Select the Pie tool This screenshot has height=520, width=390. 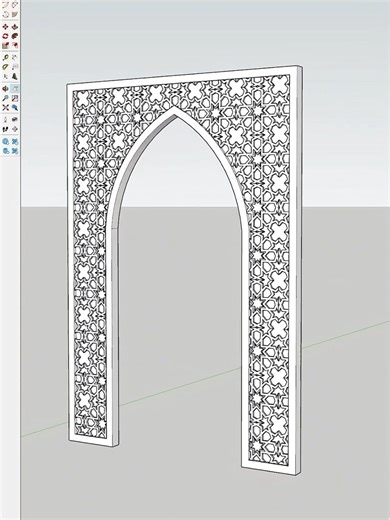coord(15,14)
